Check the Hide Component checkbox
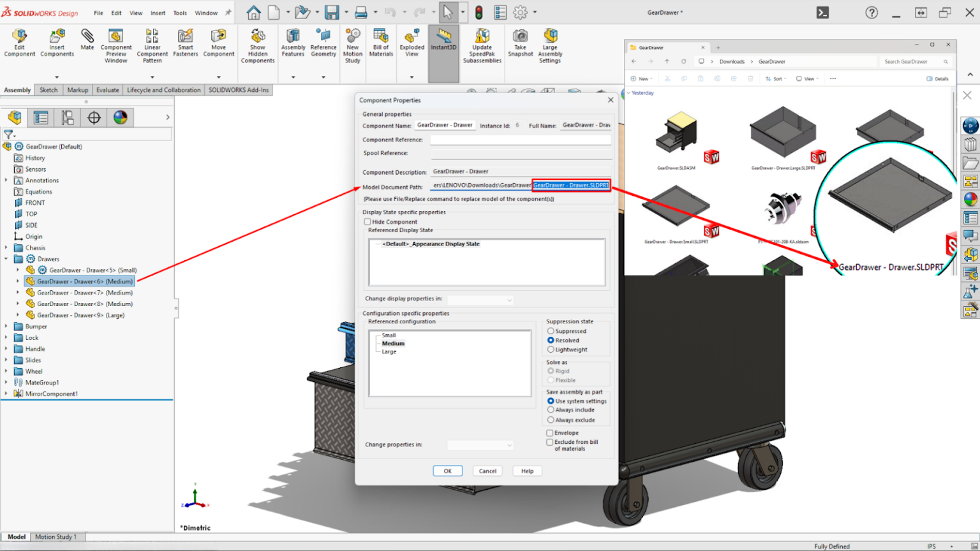980x551 pixels. 367,222
